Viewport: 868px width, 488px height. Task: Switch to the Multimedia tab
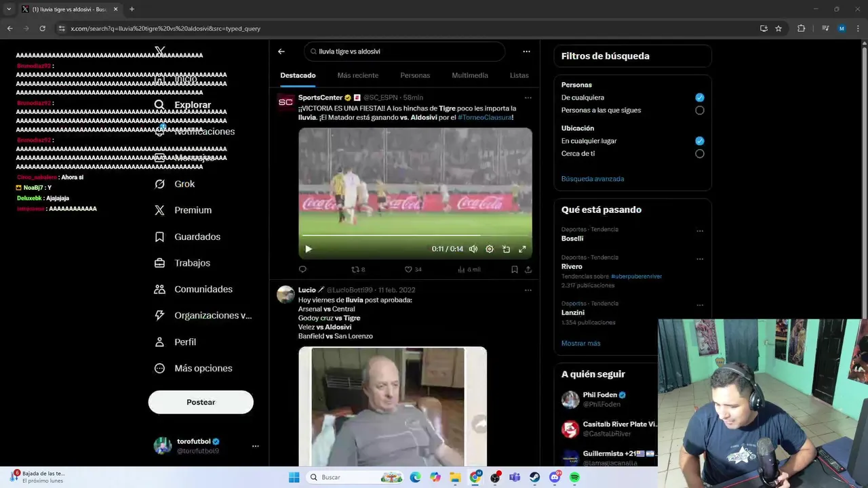(x=470, y=75)
